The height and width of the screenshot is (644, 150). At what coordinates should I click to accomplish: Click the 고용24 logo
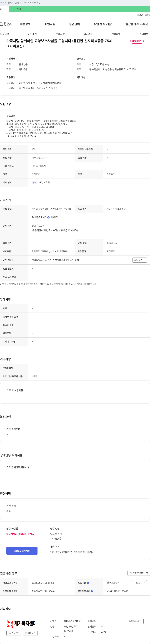[5, 24]
